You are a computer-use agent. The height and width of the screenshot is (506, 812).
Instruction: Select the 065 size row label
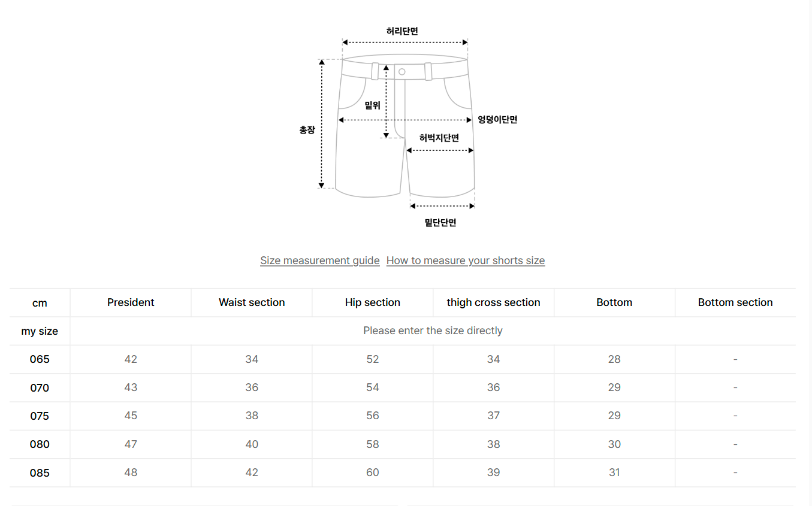40,359
